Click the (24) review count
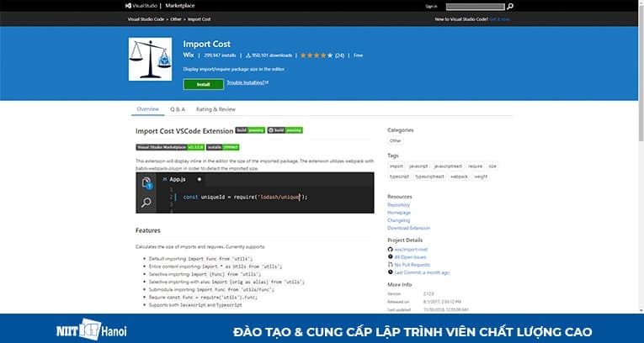644x343 pixels. tap(339, 55)
